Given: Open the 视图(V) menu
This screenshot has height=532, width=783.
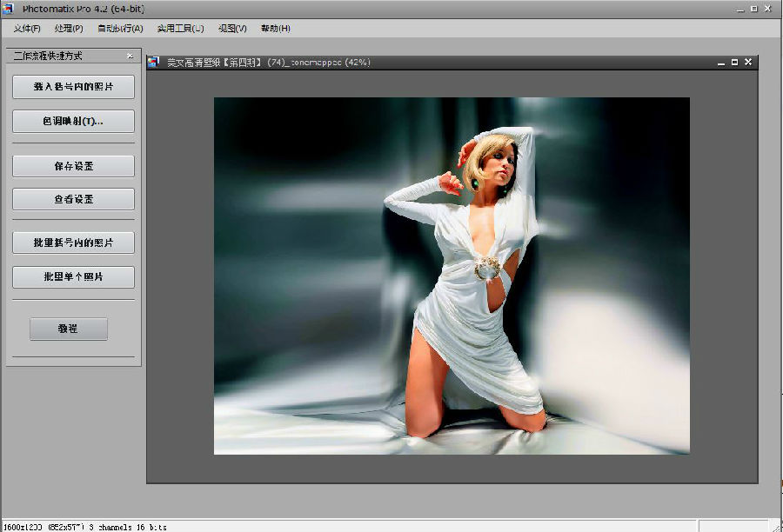Looking at the screenshot, I should point(232,28).
